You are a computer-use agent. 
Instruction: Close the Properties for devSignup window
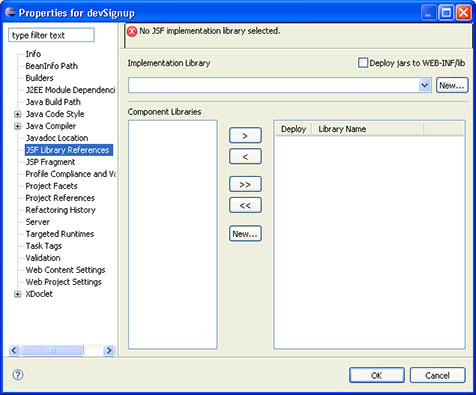point(463,13)
